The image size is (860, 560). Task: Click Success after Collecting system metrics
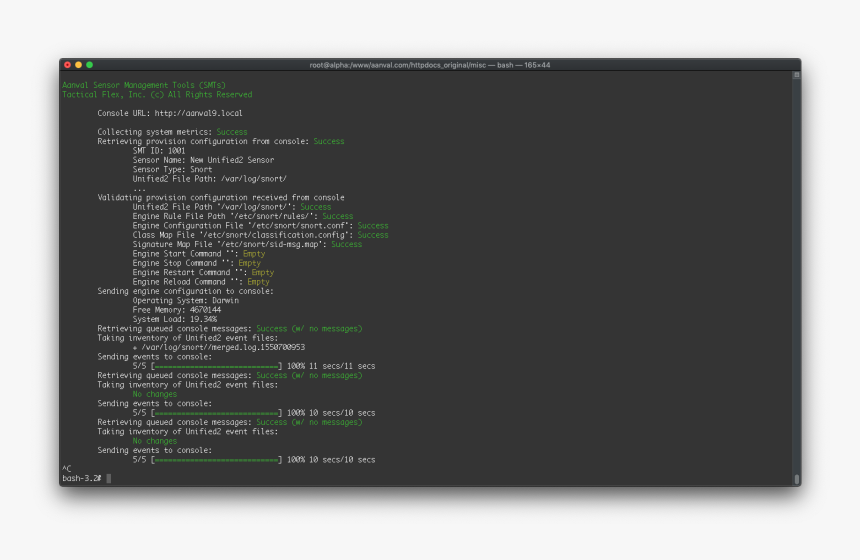tap(232, 132)
